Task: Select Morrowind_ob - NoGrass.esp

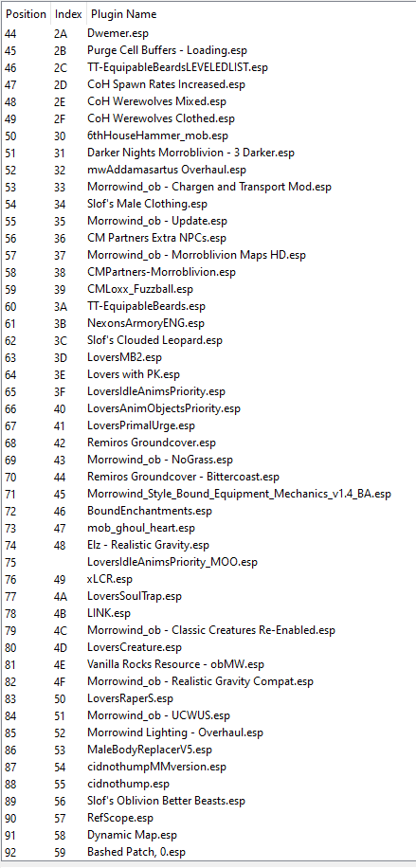Action: 160,460
